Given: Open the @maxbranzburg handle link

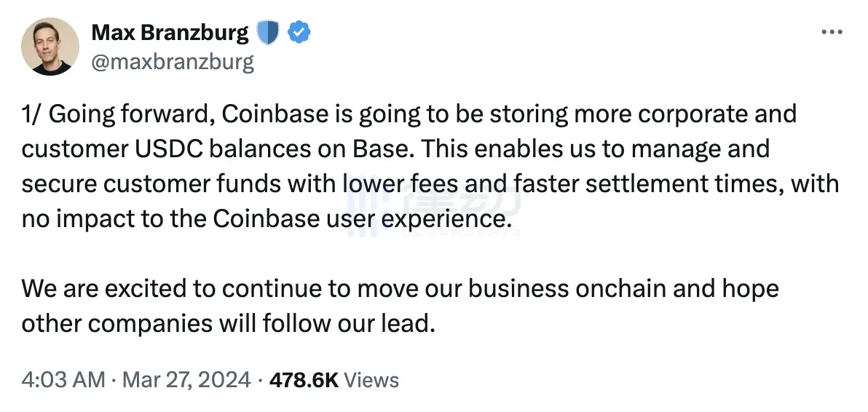Looking at the screenshot, I should [172, 62].
